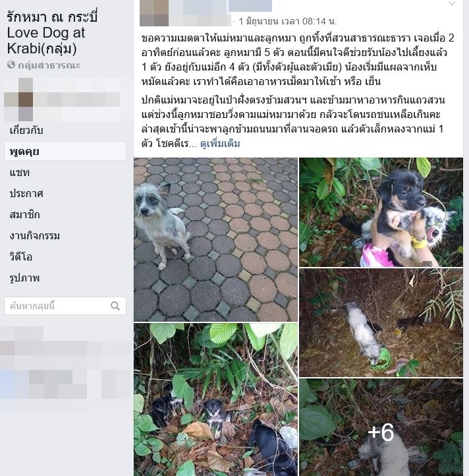The width and height of the screenshot is (469, 476).
Task: Open photo of puppies among leaves
Action: click(x=215, y=400)
